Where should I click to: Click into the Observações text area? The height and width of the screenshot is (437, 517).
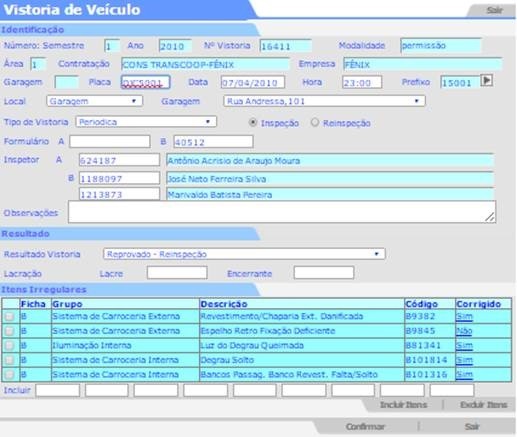pyautogui.click(x=282, y=212)
